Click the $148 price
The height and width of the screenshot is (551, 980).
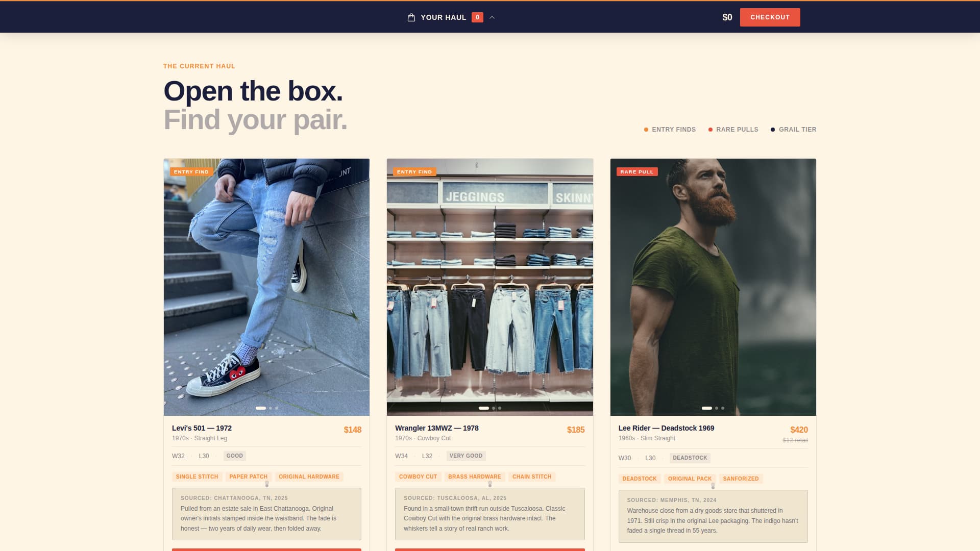pyautogui.click(x=353, y=430)
